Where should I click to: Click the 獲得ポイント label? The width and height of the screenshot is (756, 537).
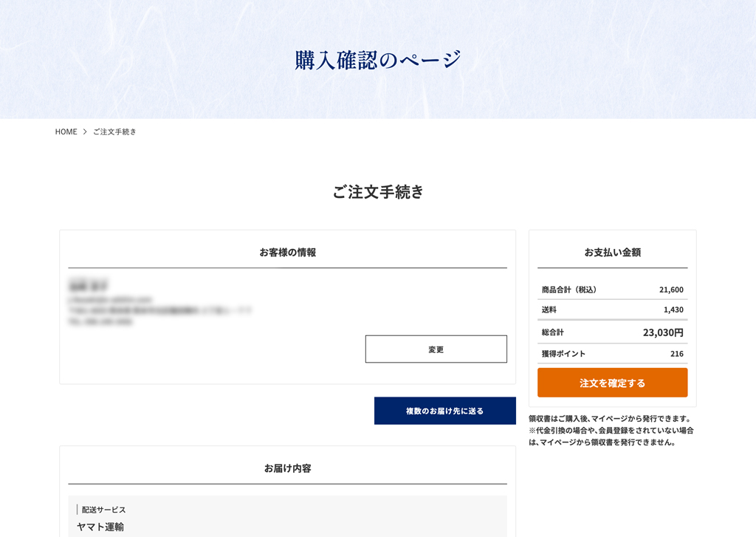point(563,354)
